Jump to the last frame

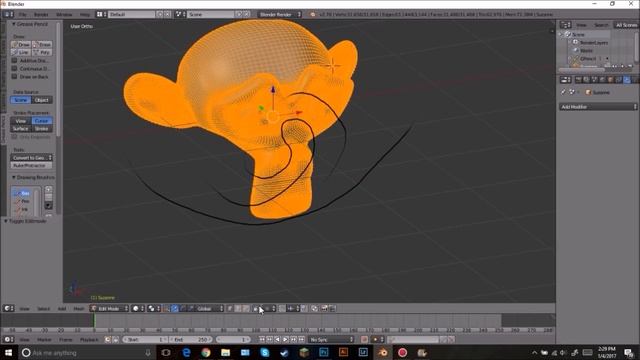(301, 340)
